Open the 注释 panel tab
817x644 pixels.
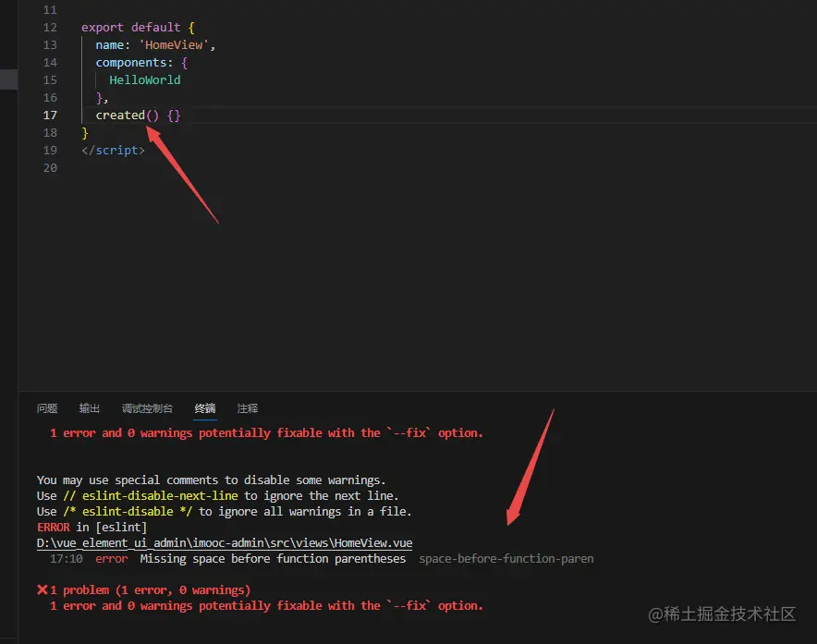248,408
